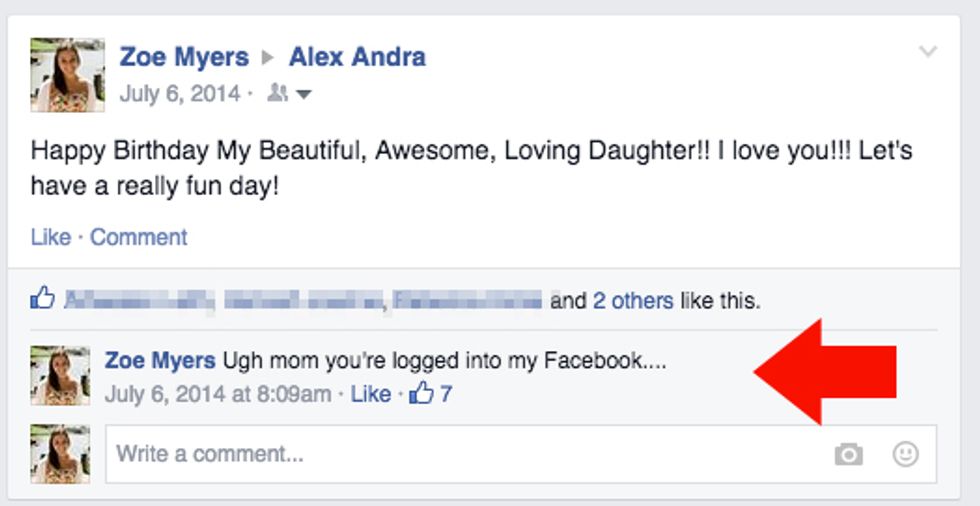Screen dimensions: 980x506
Task: Click the camera icon to attach a photo
Action: 848,455
